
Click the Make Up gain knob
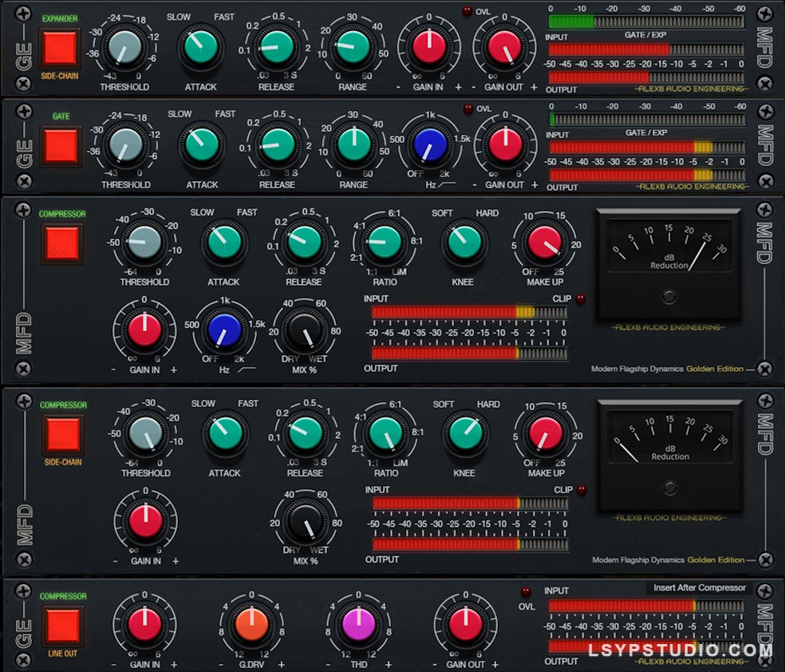pos(545,243)
